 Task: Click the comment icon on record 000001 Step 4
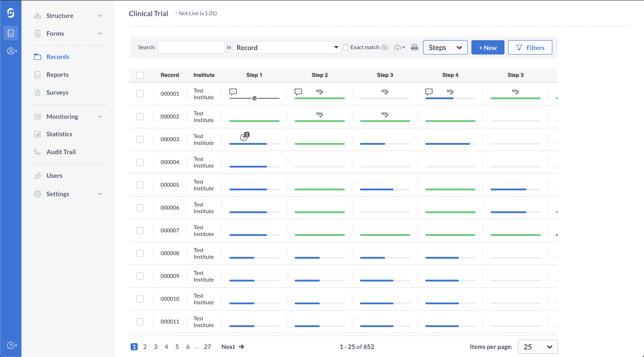pos(429,91)
